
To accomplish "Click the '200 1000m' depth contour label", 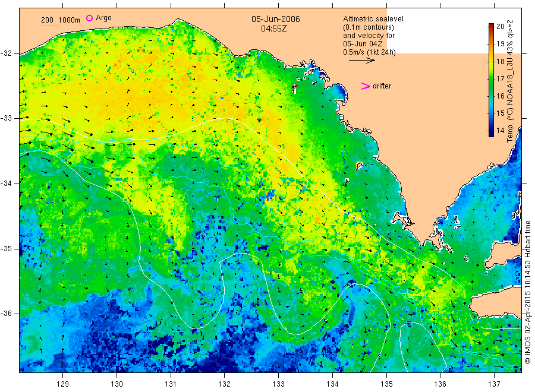I will pos(61,20).
